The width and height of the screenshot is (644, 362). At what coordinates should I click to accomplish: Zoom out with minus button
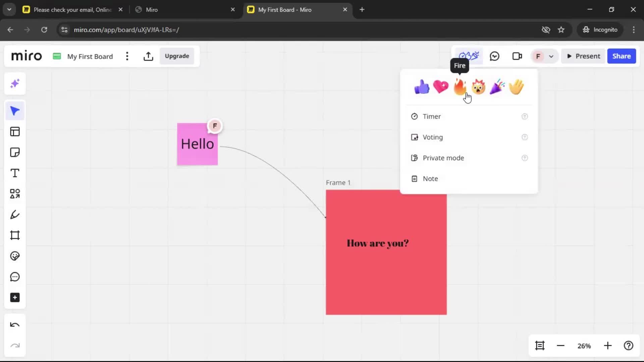(560, 346)
